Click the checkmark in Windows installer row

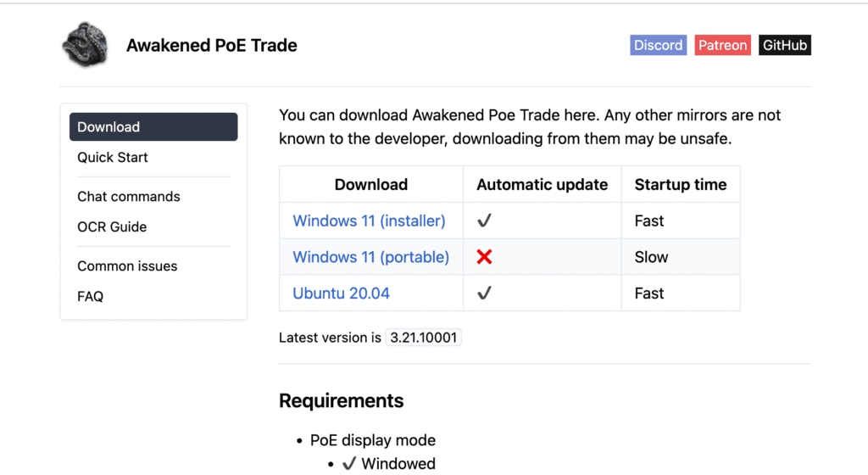484,221
